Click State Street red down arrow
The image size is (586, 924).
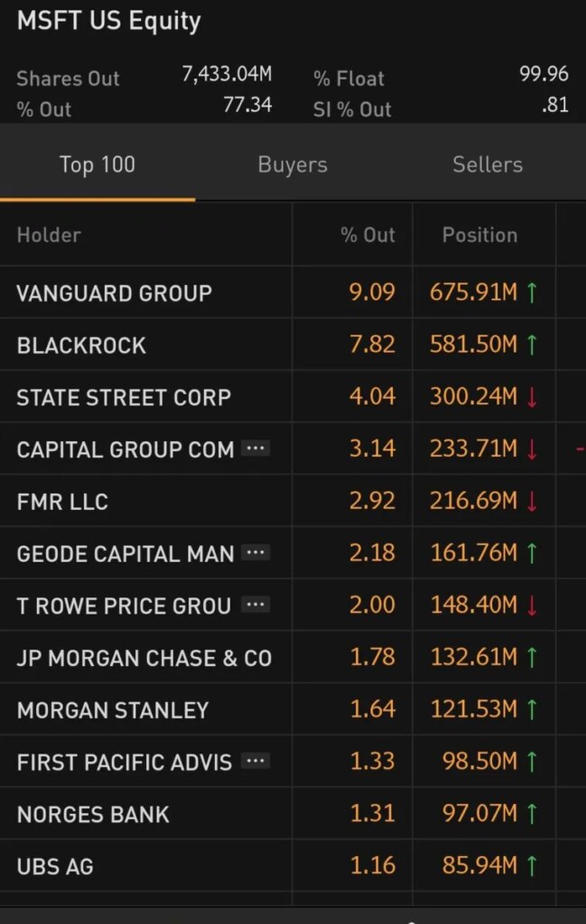click(532, 398)
